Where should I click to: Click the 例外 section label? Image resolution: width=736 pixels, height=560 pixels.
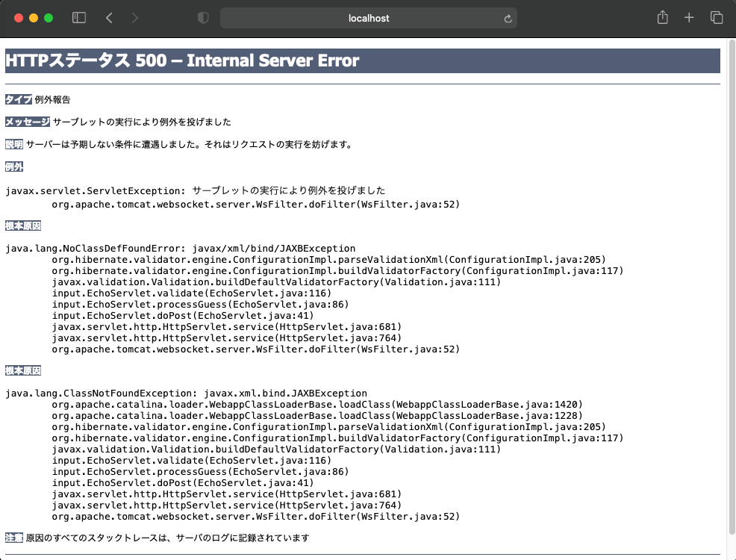click(13, 167)
